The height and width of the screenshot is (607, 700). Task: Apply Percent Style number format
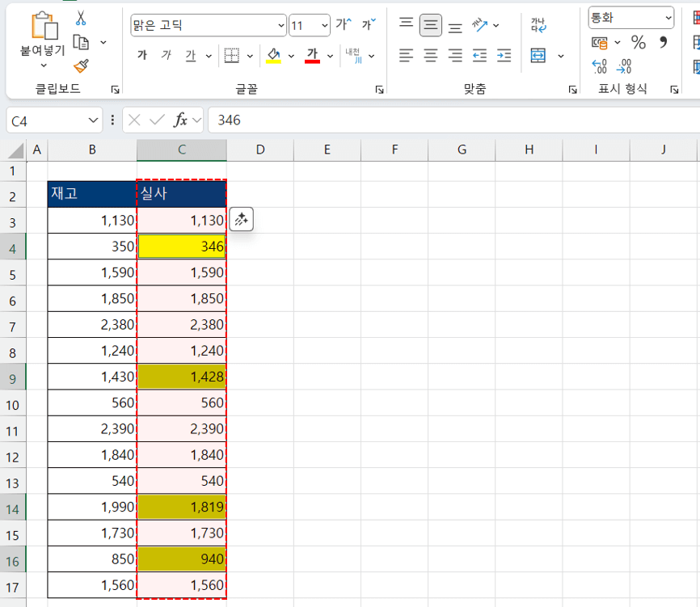point(639,42)
